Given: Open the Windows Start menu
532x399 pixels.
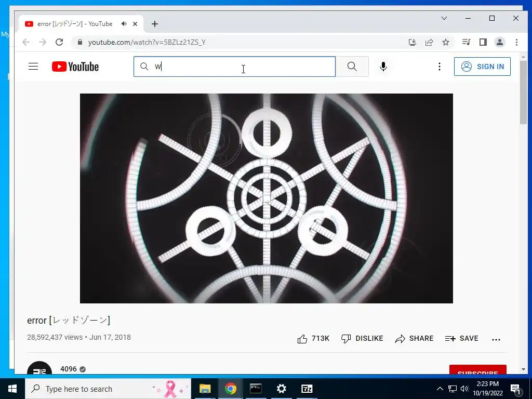Looking at the screenshot, I should 12,389.
